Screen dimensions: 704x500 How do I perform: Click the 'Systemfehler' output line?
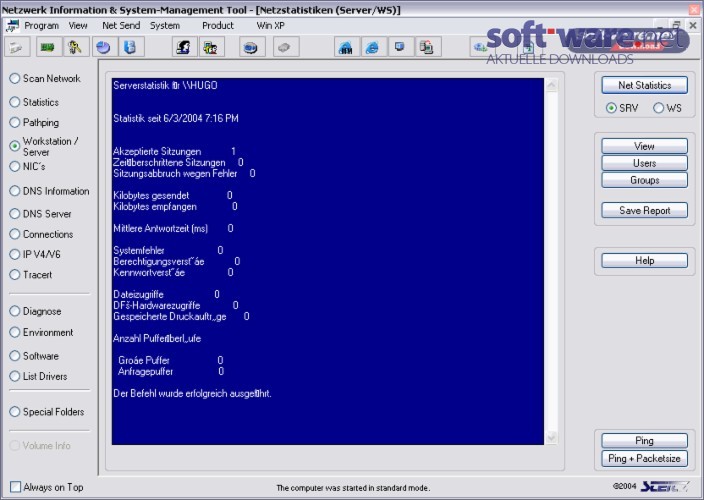click(168, 250)
